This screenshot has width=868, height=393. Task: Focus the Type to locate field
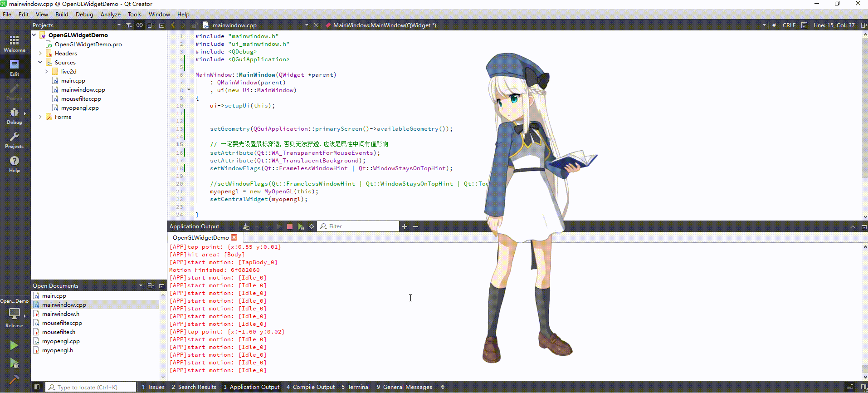[x=91, y=387]
